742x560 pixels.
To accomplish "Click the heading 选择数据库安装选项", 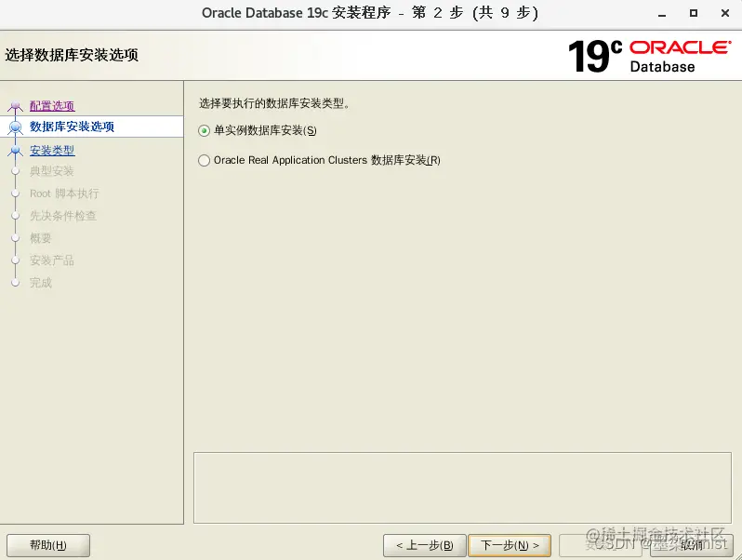I will tap(72, 55).
